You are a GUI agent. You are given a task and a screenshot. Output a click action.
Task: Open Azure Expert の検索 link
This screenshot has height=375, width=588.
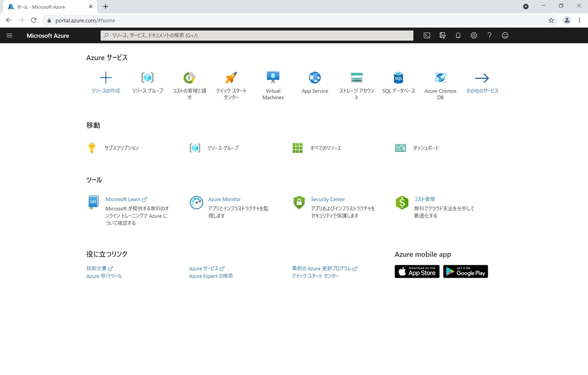(x=211, y=276)
